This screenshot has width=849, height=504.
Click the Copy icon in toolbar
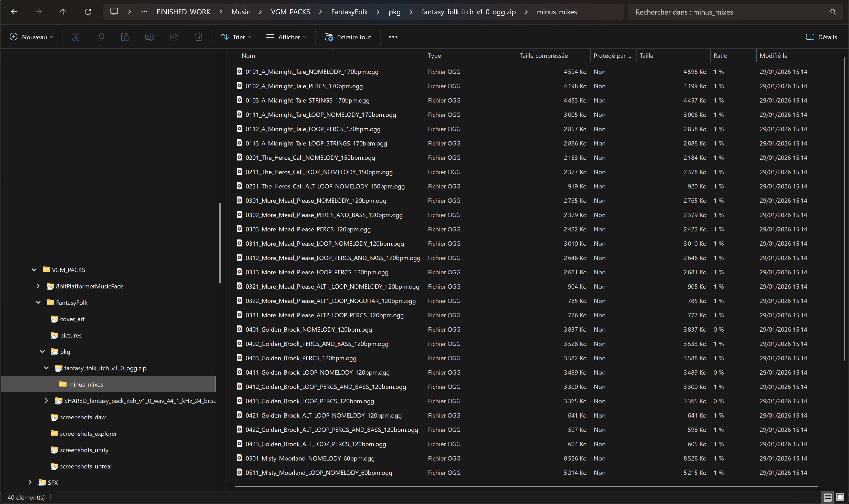point(100,37)
